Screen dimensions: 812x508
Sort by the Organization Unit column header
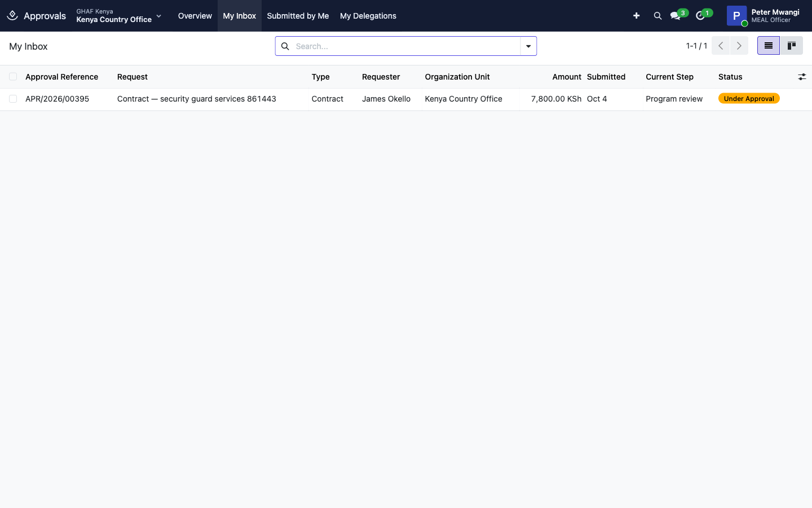[x=457, y=77]
